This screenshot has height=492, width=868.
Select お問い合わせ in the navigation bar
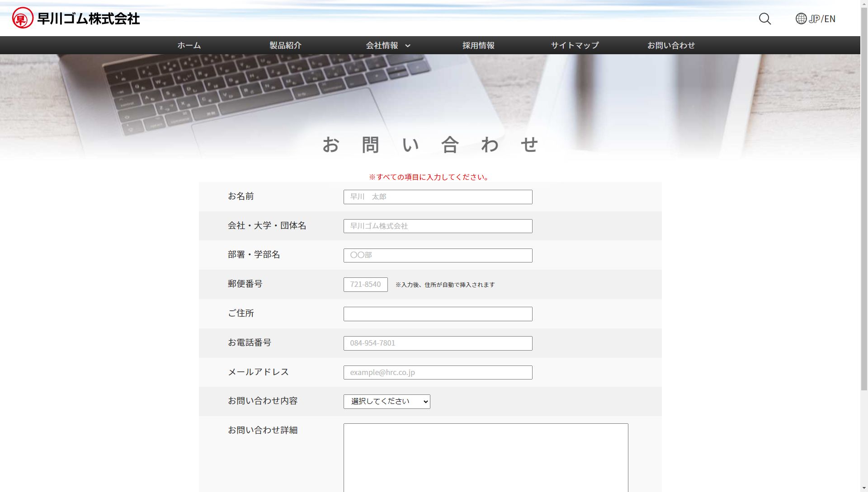tap(671, 45)
